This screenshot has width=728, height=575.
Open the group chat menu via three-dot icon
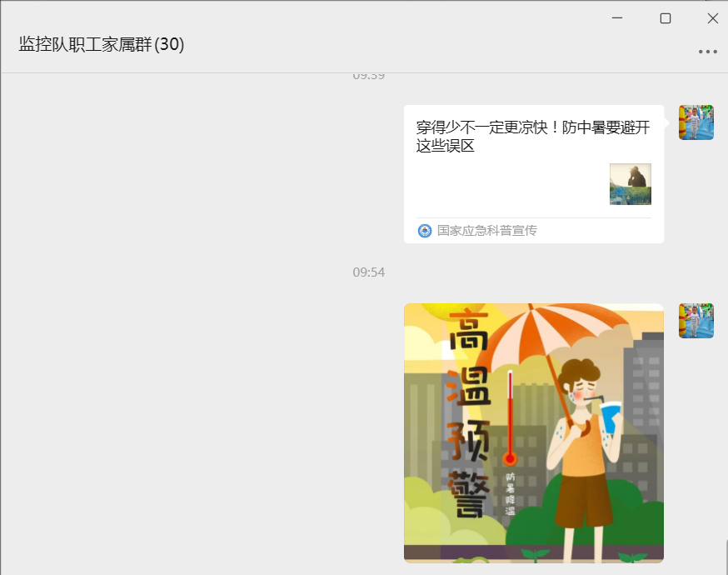pyautogui.click(x=707, y=52)
